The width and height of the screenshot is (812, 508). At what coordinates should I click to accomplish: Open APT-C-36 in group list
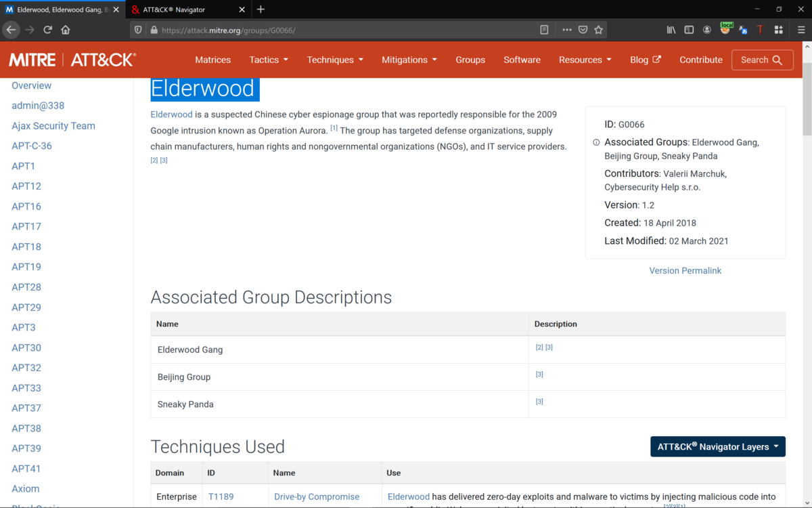pos(32,146)
